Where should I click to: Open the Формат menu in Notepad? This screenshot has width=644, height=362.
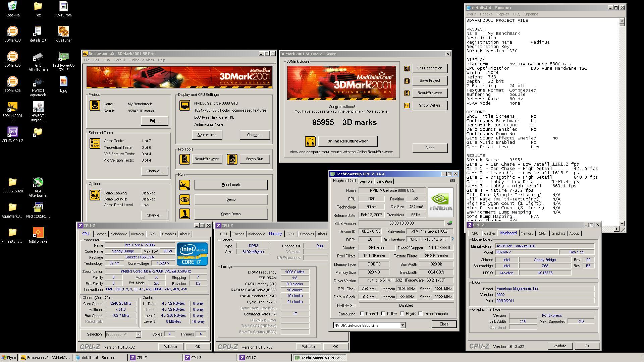click(502, 14)
